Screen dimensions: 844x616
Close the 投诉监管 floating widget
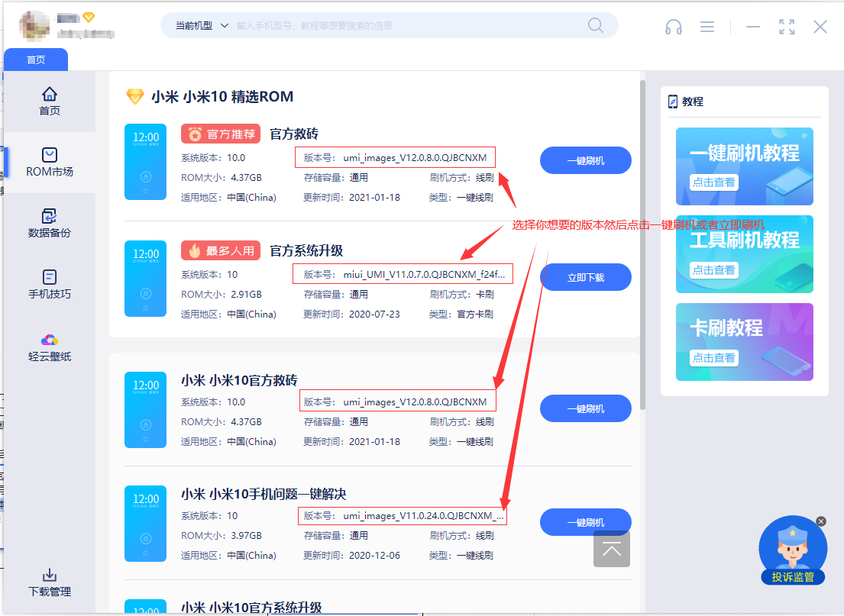point(821,521)
